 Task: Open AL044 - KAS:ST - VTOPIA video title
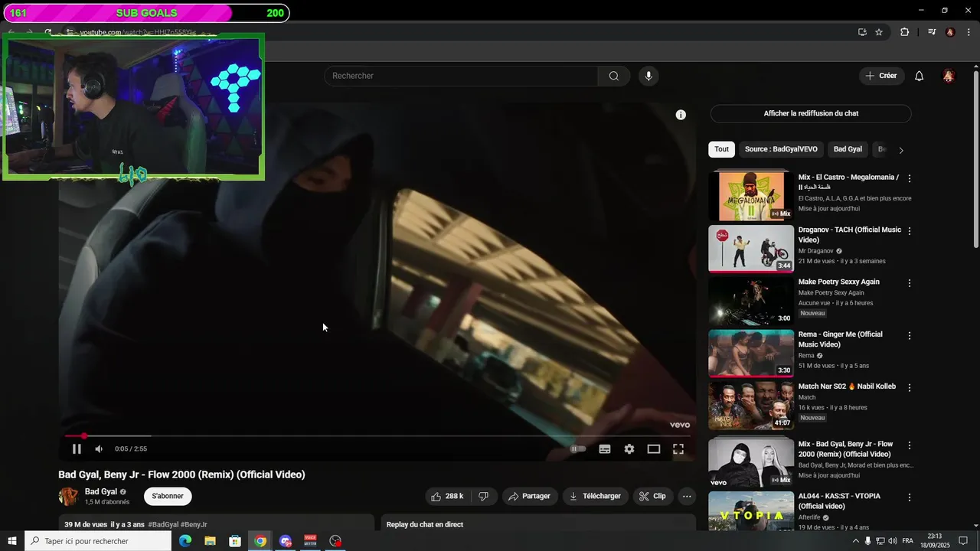coord(839,501)
